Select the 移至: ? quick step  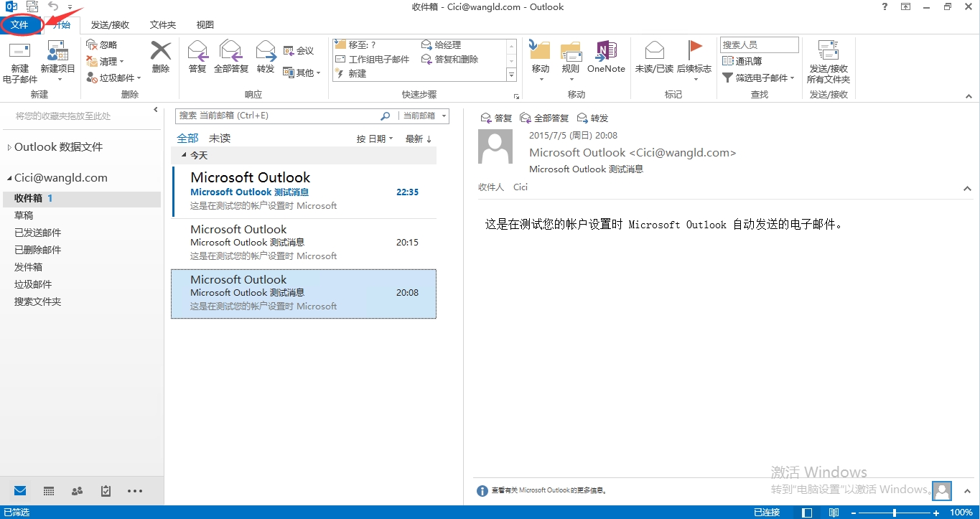coord(356,45)
